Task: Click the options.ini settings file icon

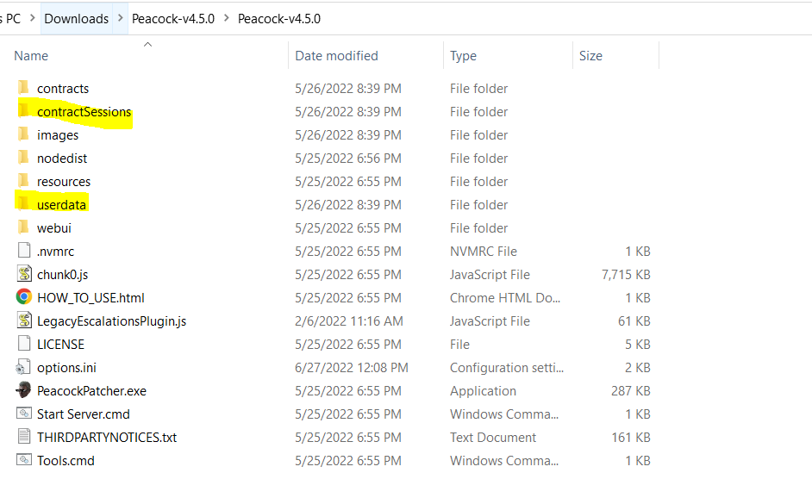Action: pyautogui.click(x=23, y=367)
